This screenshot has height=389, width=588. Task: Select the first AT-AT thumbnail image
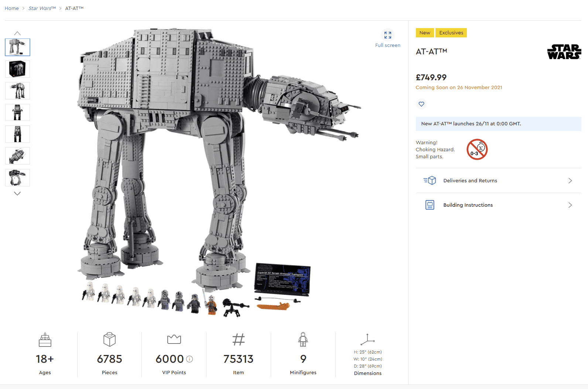17,47
